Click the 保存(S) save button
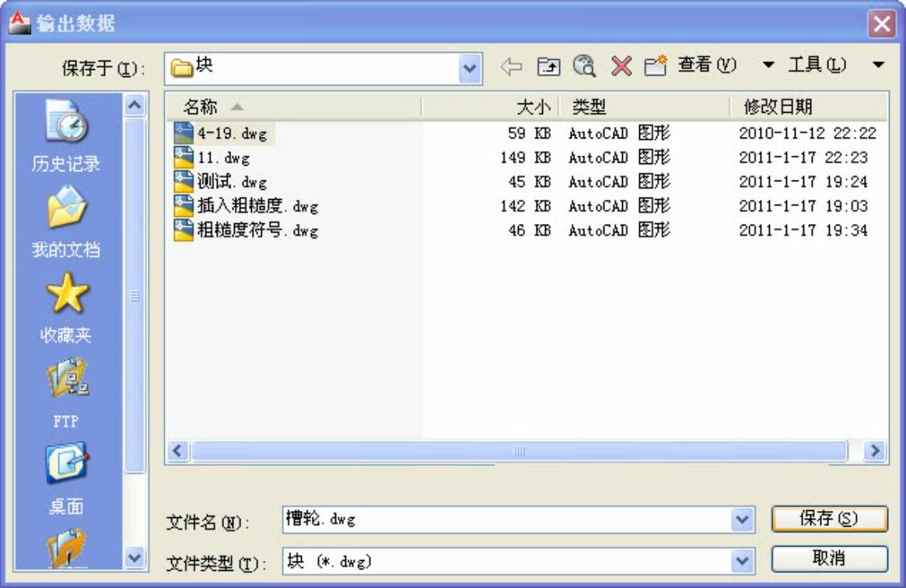 (x=829, y=519)
